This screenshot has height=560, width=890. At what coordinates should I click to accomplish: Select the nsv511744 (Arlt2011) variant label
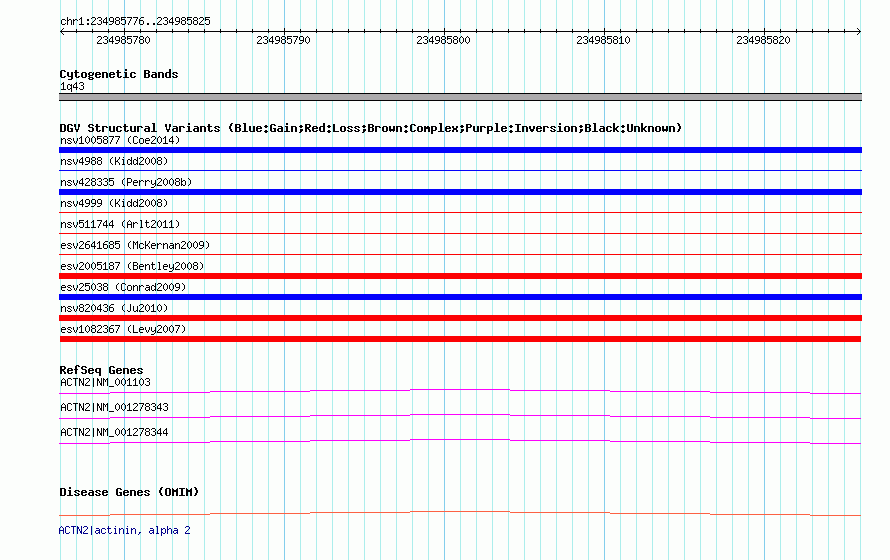tap(120, 224)
